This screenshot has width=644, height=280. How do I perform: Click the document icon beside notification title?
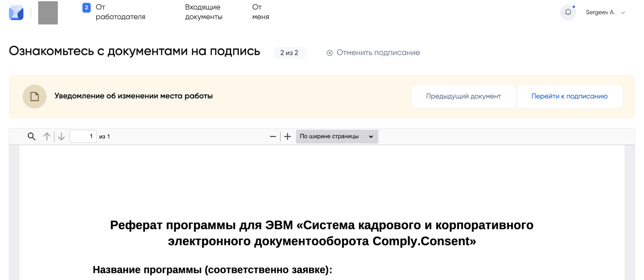pos(35,97)
